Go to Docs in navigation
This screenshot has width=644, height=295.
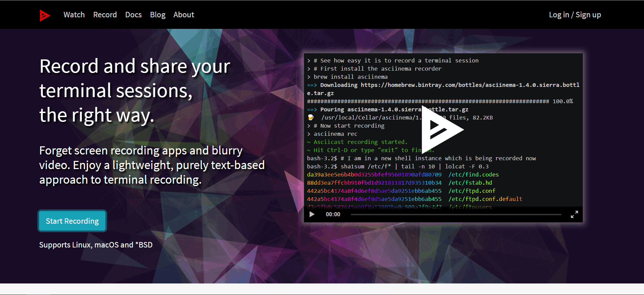(133, 15)
